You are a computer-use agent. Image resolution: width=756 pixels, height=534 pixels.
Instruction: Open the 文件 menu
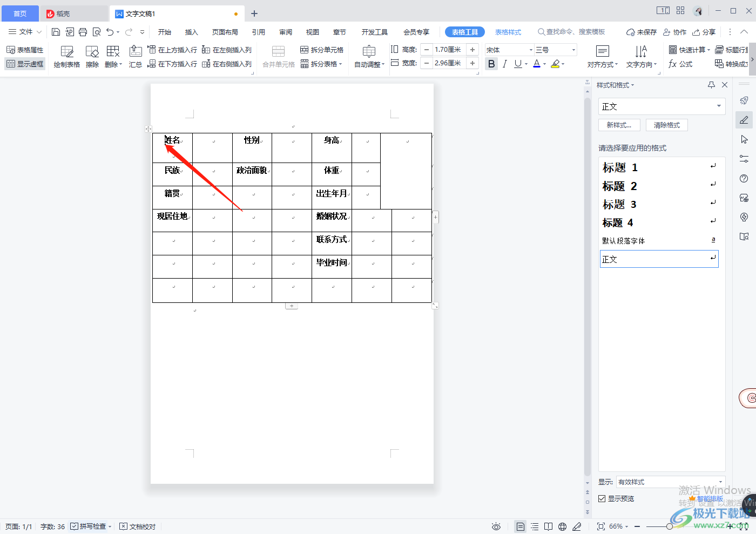click(x=25, y=32)
